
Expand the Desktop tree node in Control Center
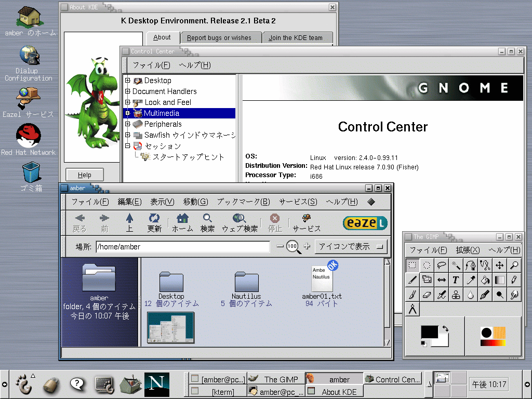(128, 81)
